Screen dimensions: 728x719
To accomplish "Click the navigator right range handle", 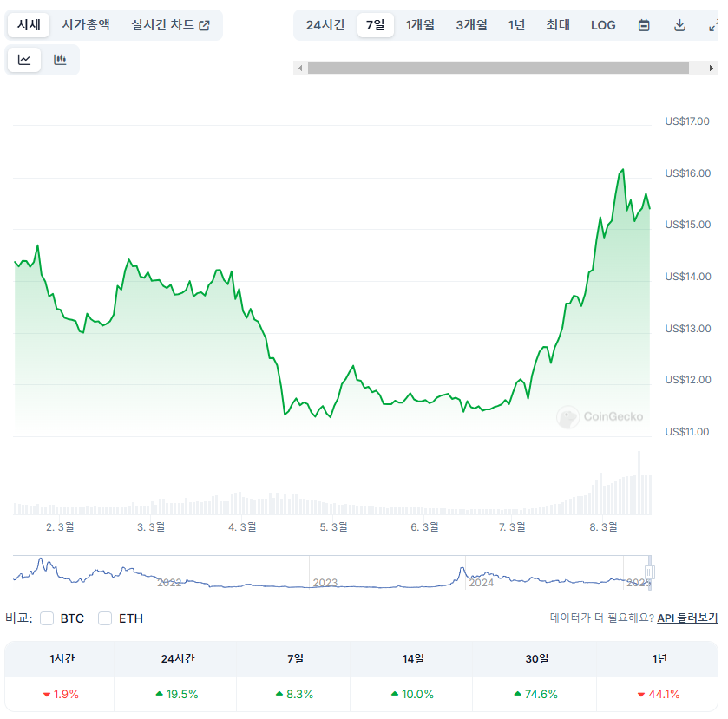I will pos(650,572).
